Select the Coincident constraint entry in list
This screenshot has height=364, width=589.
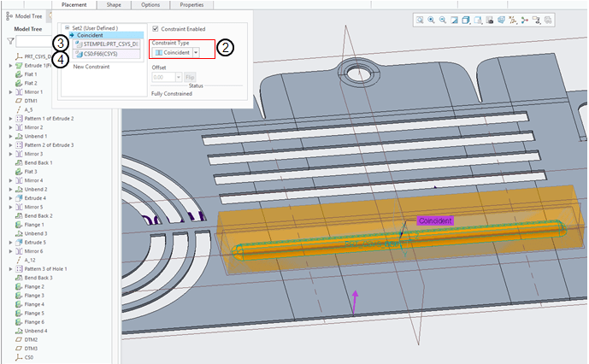click(90, 35)
